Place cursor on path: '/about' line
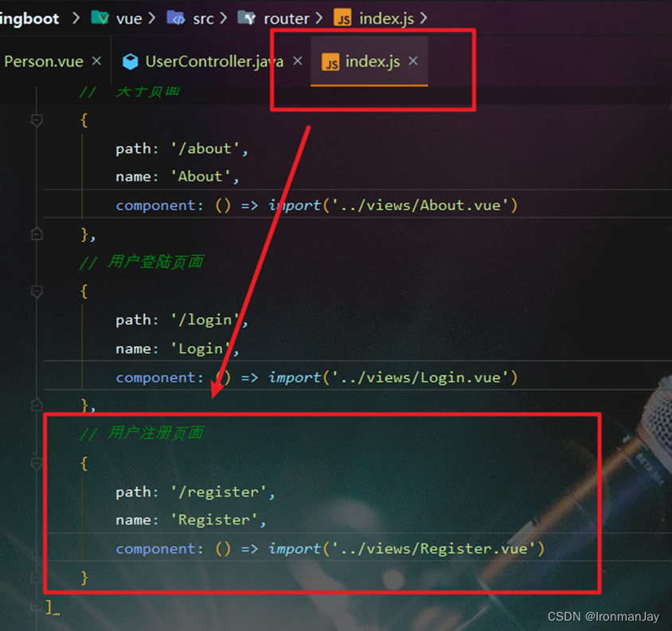The height and width of the screenshot is (631, 672). coord(182,149)
